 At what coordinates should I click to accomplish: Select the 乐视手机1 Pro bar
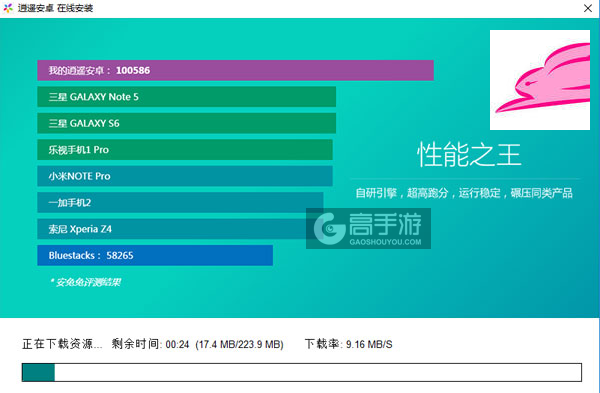185,150
